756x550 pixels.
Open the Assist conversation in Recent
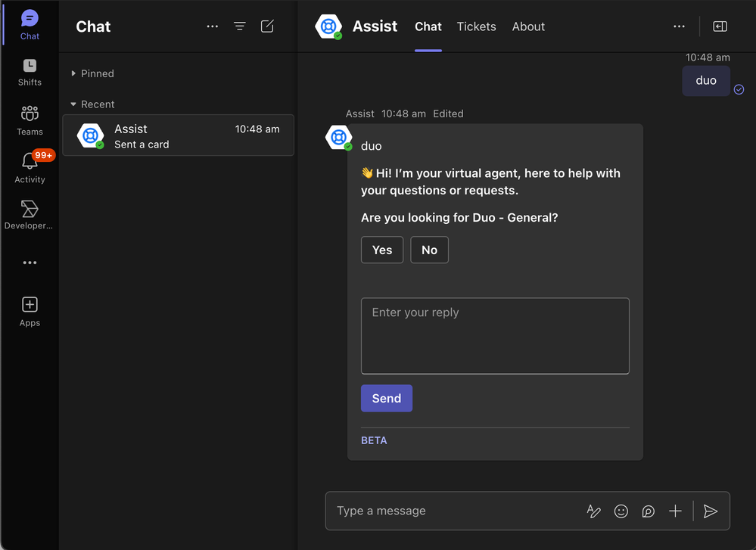coord(179,135)
